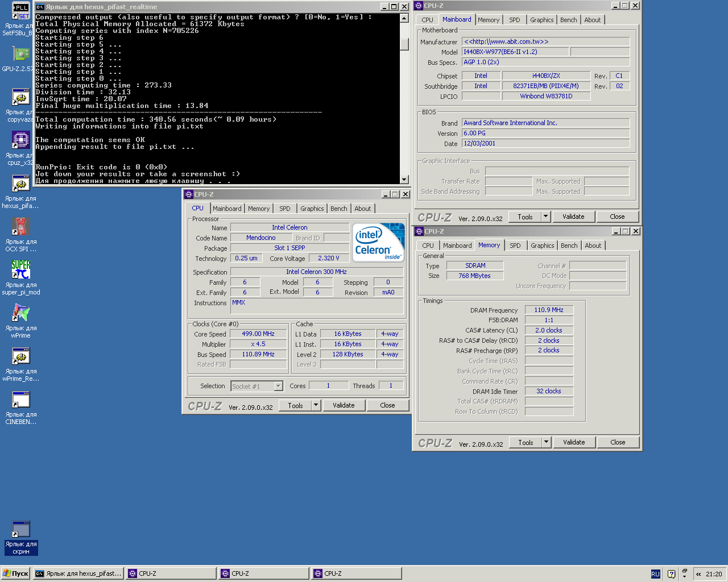The image size is (728, 582).
Task: Select the cpuz_x32 desktop shortcut
Action: [21, 140]
